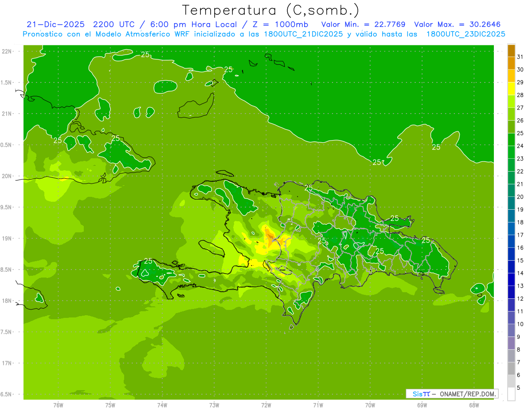Click the legend value '31'

[520, 57]
